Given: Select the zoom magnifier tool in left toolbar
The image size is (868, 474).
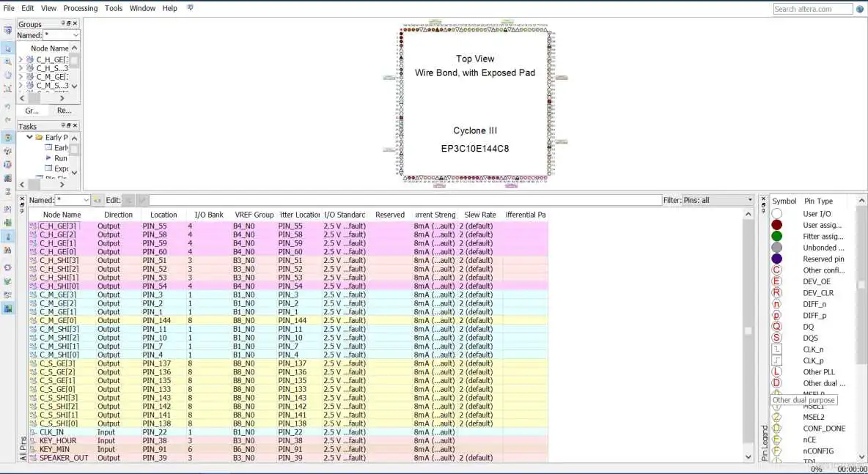Looking at the screenshot, I should click(x=8, y=62).
